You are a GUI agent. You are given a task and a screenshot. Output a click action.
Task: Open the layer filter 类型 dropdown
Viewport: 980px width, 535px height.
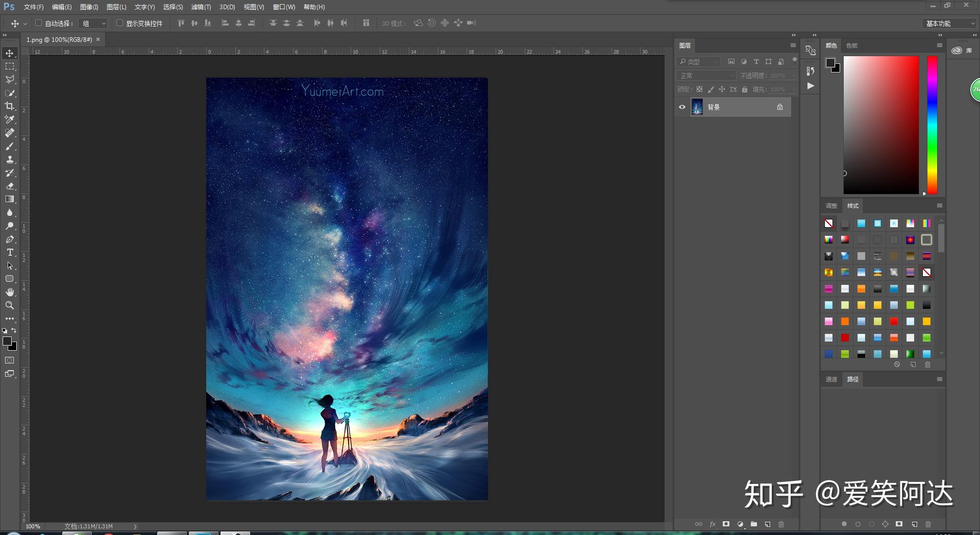[699, 62]
